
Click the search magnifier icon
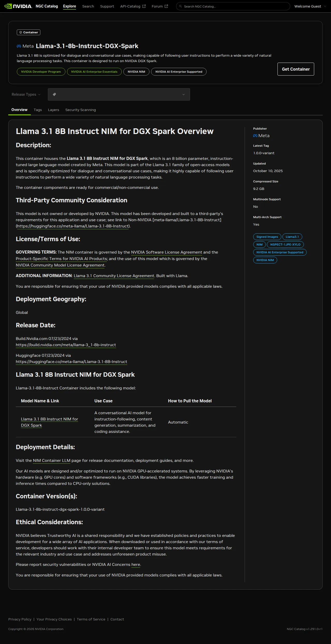coord(180,6)
